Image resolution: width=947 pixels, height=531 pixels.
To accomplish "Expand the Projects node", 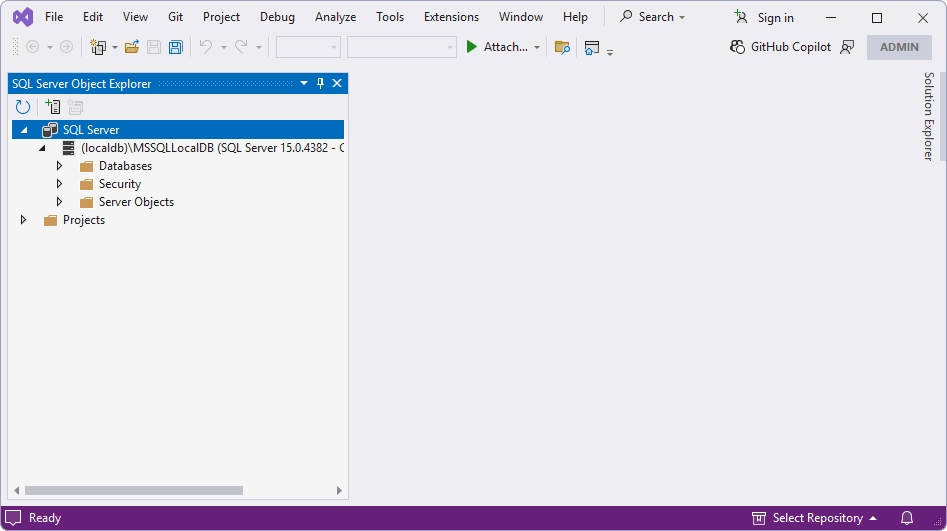I will [x=23, y=220].
